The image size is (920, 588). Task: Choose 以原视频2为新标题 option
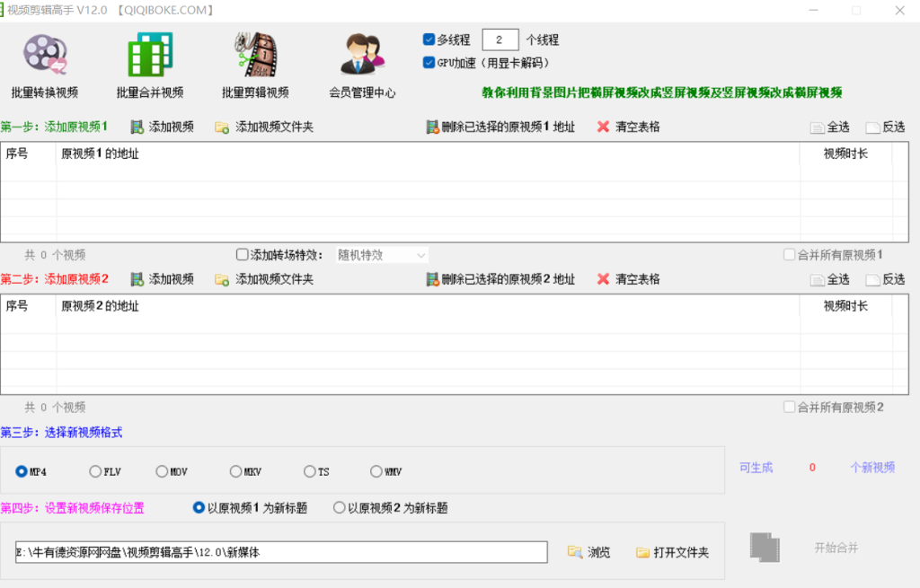[340, 508]
